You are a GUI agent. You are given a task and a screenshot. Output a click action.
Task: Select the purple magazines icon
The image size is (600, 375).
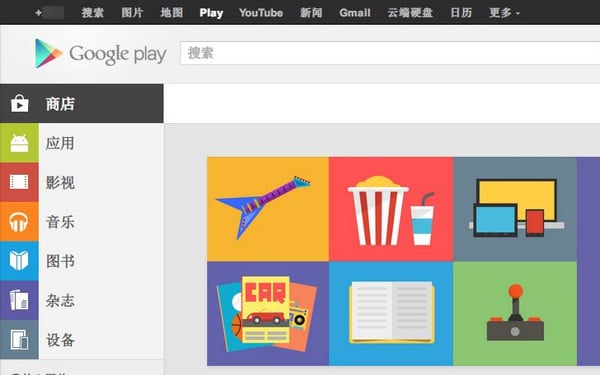[19, 300]
